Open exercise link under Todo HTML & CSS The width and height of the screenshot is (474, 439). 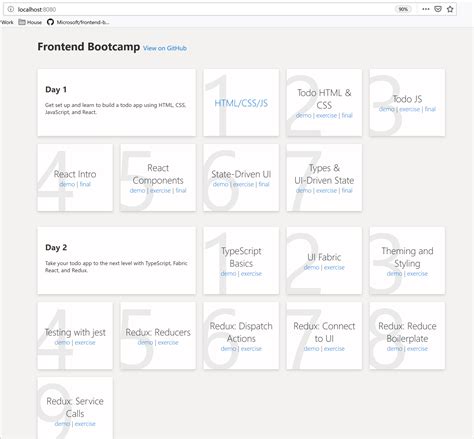[326, 115]
